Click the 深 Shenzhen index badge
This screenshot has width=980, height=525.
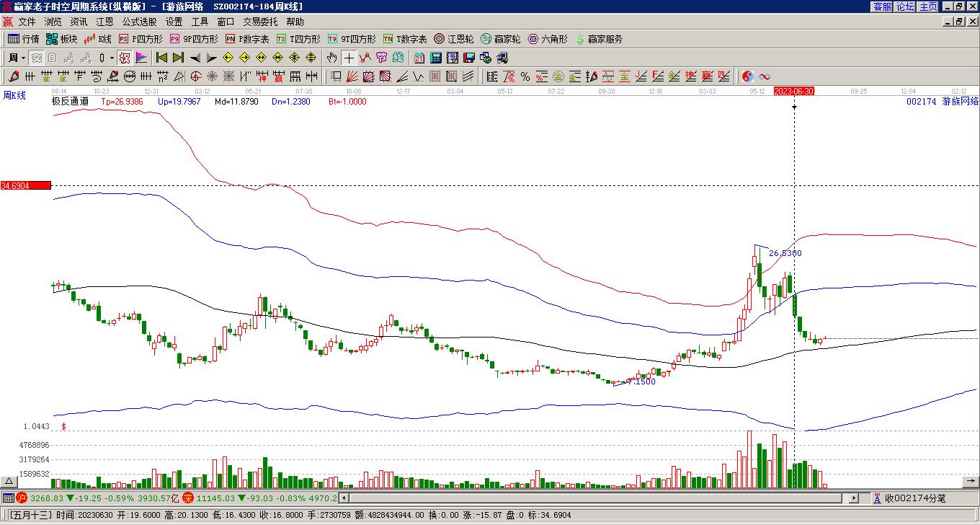tap(188, 498)
